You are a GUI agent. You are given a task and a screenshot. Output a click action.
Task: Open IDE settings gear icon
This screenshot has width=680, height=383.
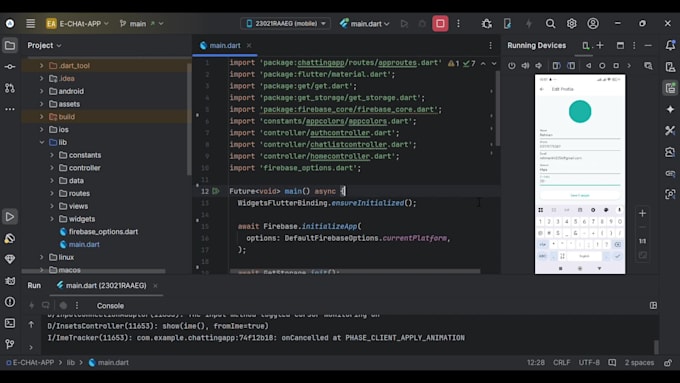point(572,23)
